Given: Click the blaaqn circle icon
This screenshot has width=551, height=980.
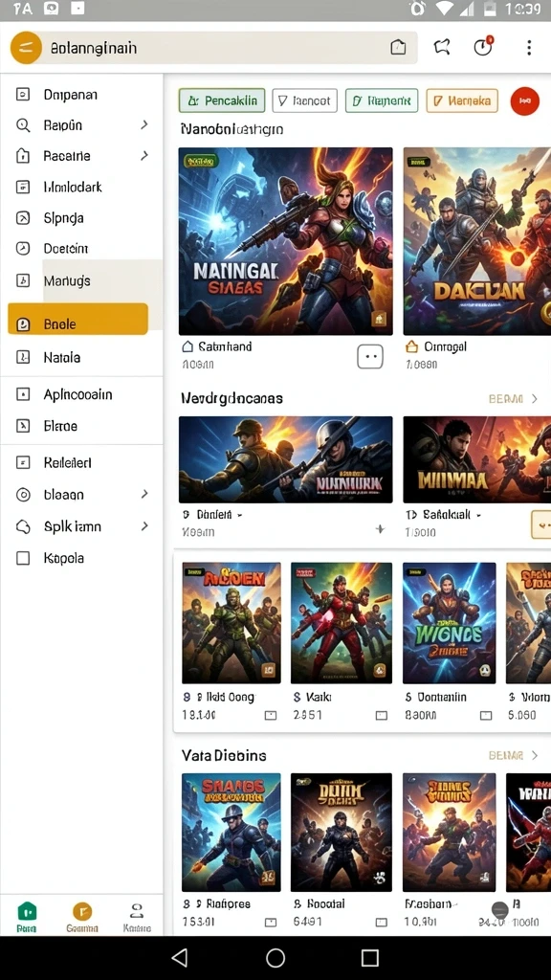Looking at the screenshot, I should click(23, 495).
